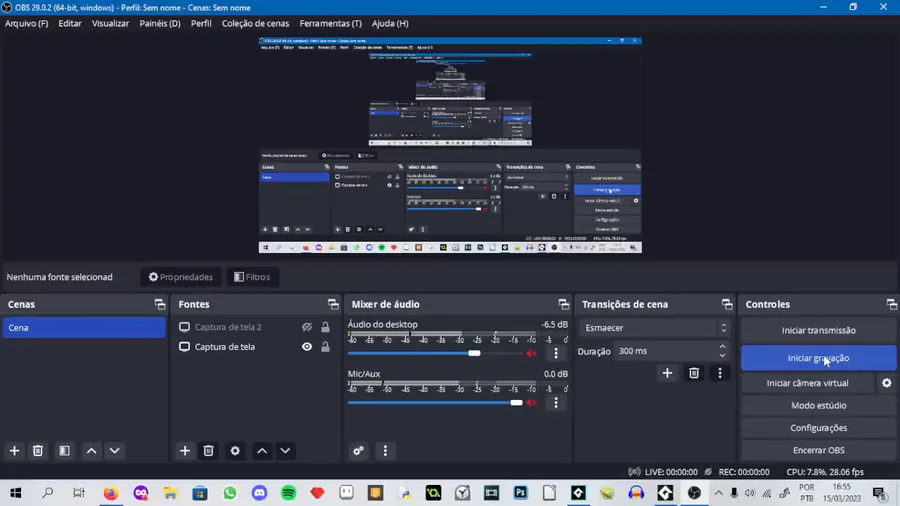Move scene up arrow in Cenas panel

[x=91, y=451]
